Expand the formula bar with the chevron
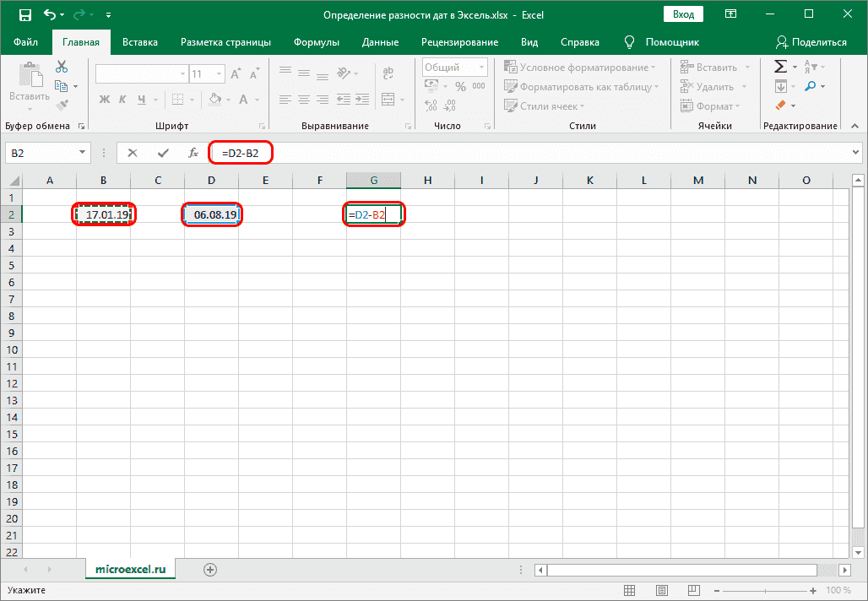The image size is (868, 601). [855, 153]
